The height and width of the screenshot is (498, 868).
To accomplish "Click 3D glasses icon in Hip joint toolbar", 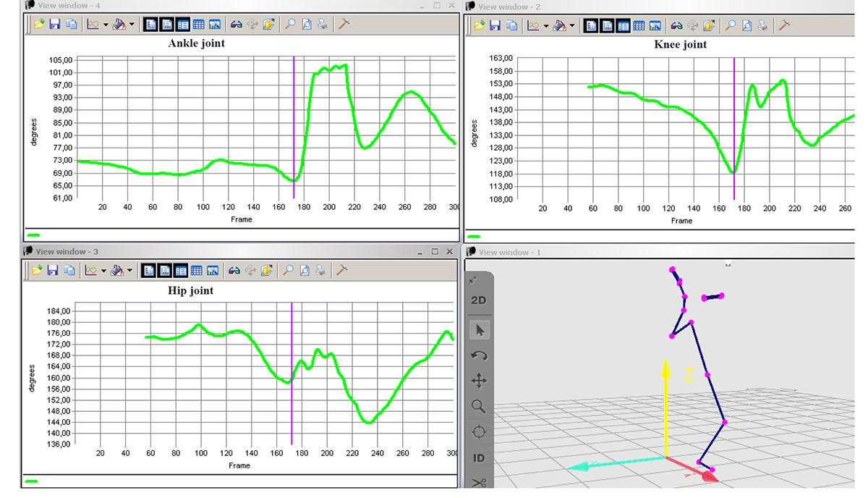I will pos(234,270).
